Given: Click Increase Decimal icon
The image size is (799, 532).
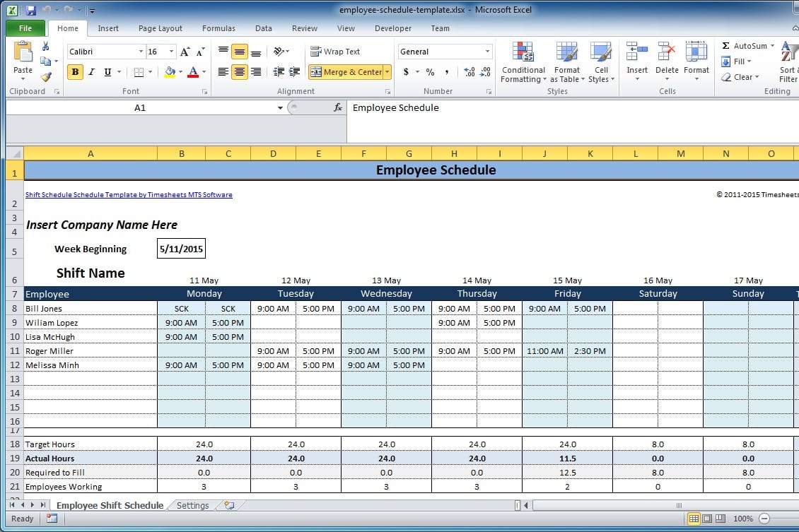Looking at the screenshot, I should [470, 72].
